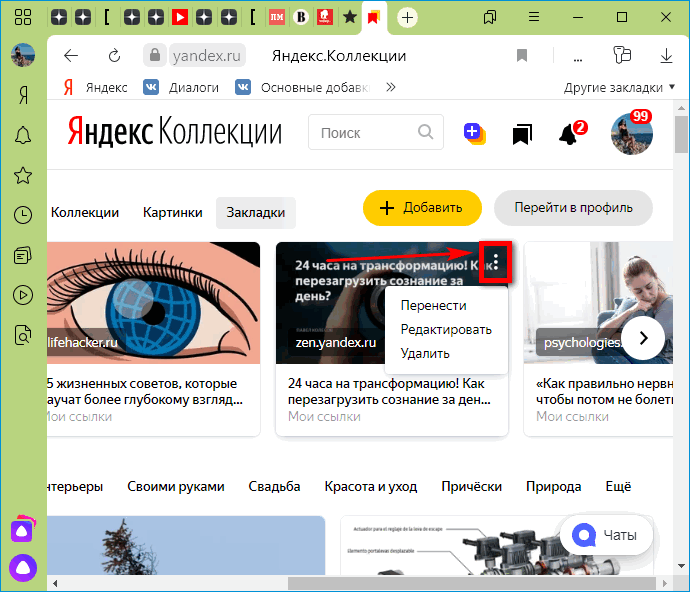Open the tab manager icon beside the menu

(x=490, y=18)
